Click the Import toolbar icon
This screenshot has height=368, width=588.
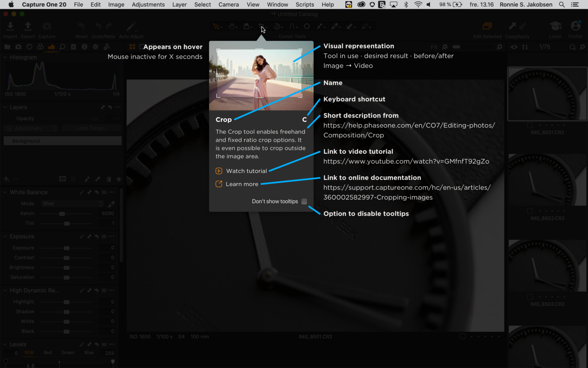pos(10,27)
